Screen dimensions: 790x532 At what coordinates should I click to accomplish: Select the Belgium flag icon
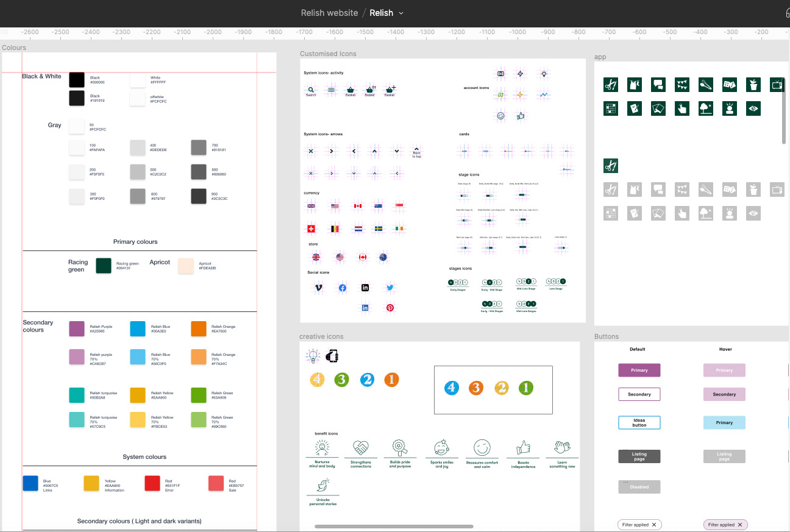click(334, 229)
